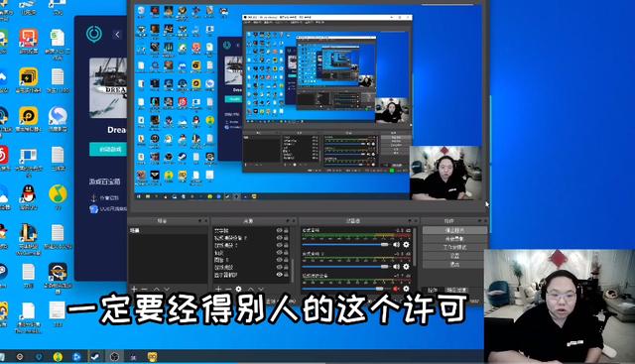Mute the first mixer channel speaker
This screenshot has width=635, height=364.
tap(397, 245)
